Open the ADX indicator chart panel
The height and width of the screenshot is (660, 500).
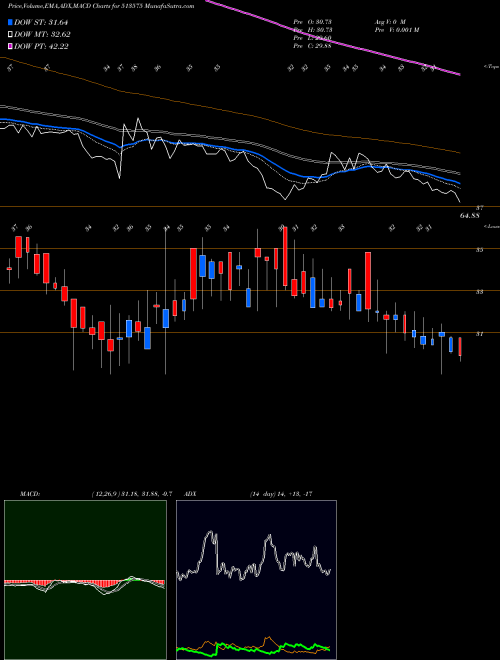(x=256, y=580)
